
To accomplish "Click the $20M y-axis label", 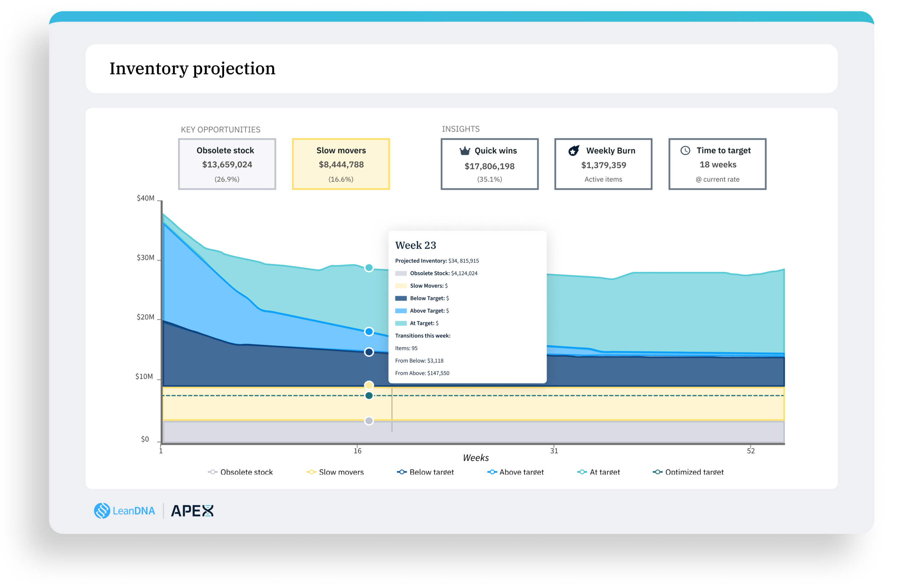I will 145,317.
